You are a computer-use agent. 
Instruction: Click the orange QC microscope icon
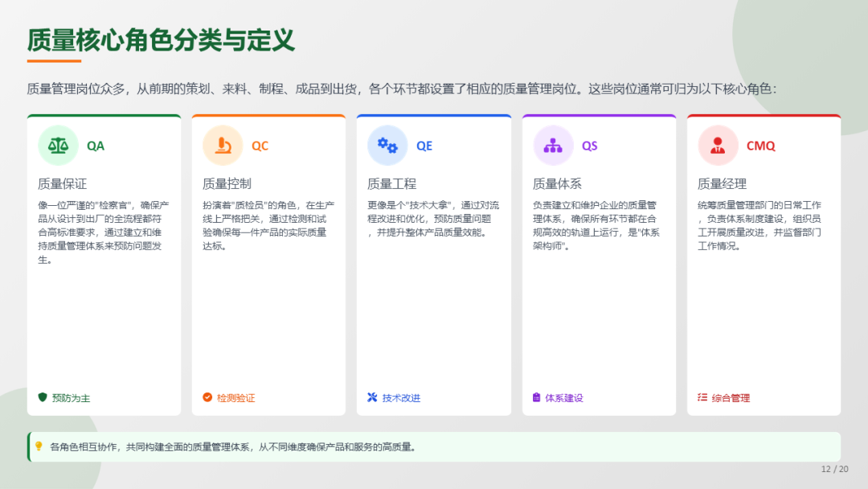[223, 146]
